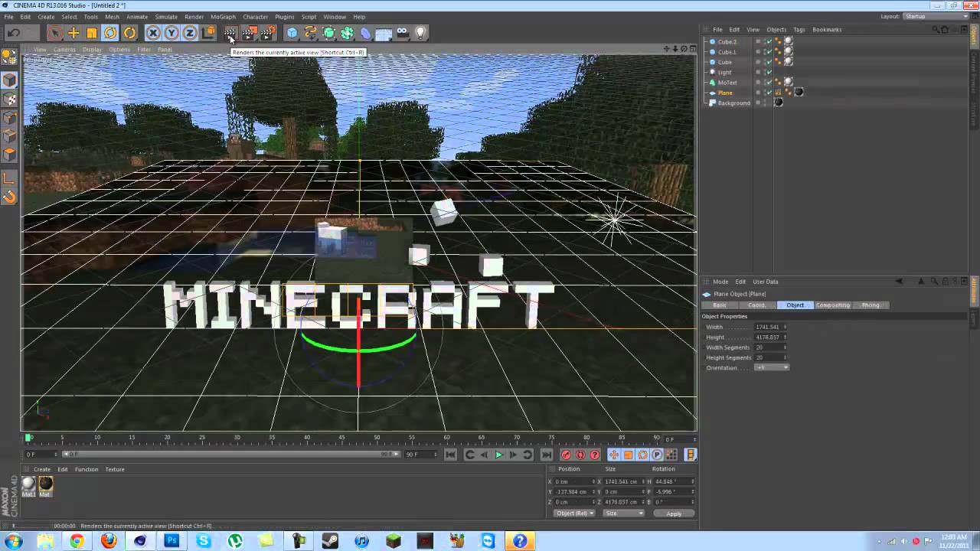Lock the X axis button
This screenshot has height=551, width=980.
click(152, 33)
